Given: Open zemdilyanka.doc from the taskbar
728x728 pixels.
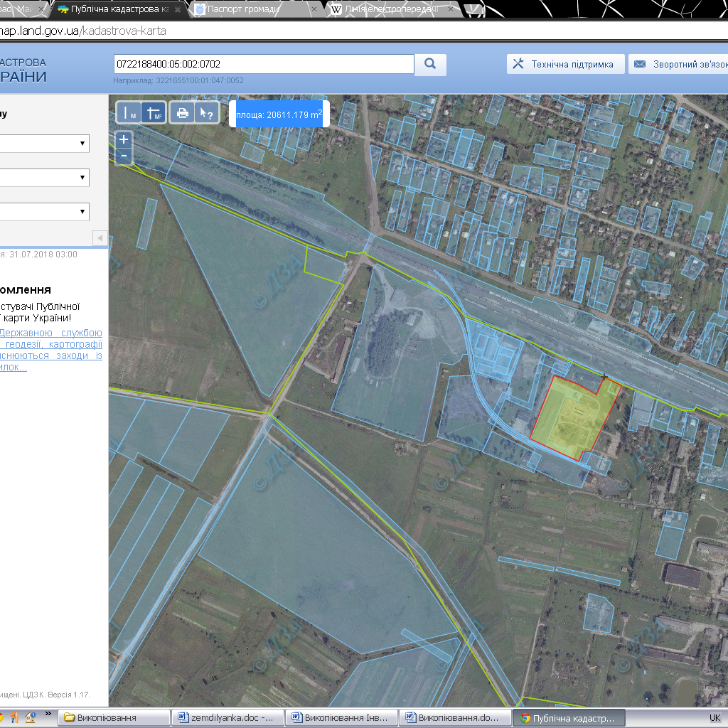Looking at the screenshot, I should 227,717.
